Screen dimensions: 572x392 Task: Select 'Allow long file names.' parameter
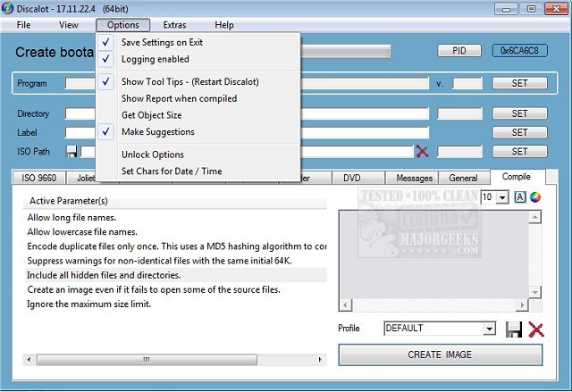175,218
